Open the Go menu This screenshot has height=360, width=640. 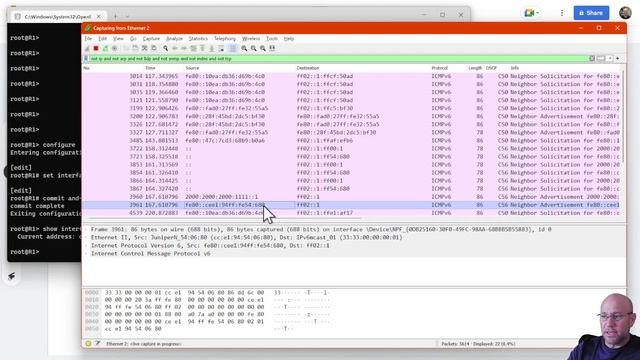pyautogui.click(x=133, y=38)
